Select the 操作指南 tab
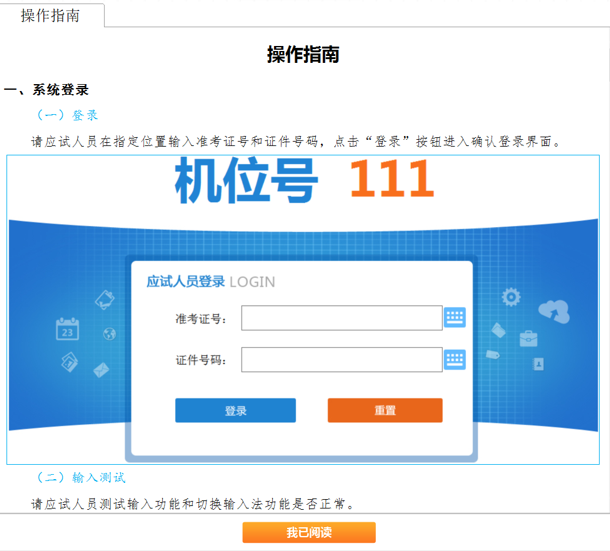Screen dimensions: 610x551 [x=50, y=15]
